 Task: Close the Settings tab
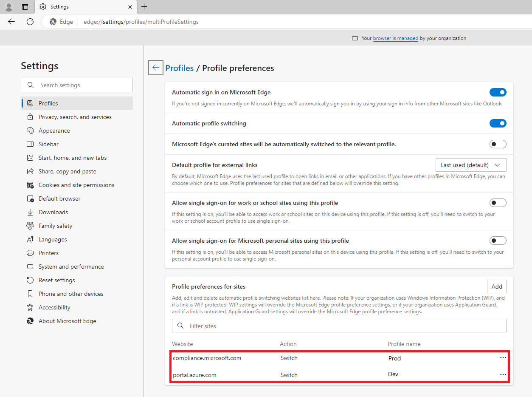[131, 7]
